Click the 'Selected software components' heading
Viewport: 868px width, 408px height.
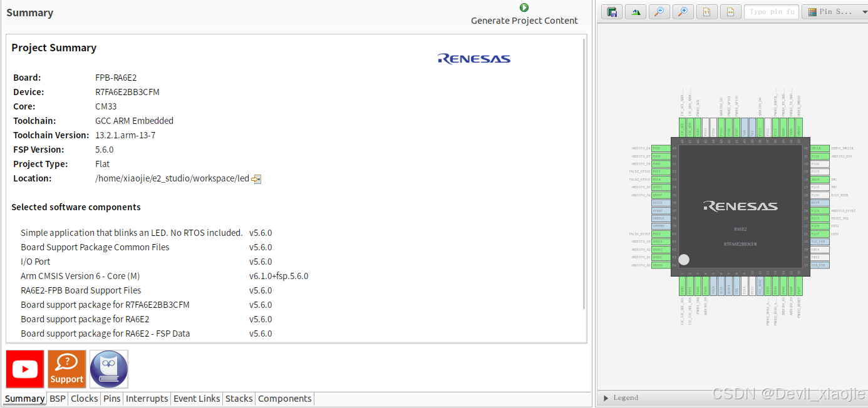[76, 207]
